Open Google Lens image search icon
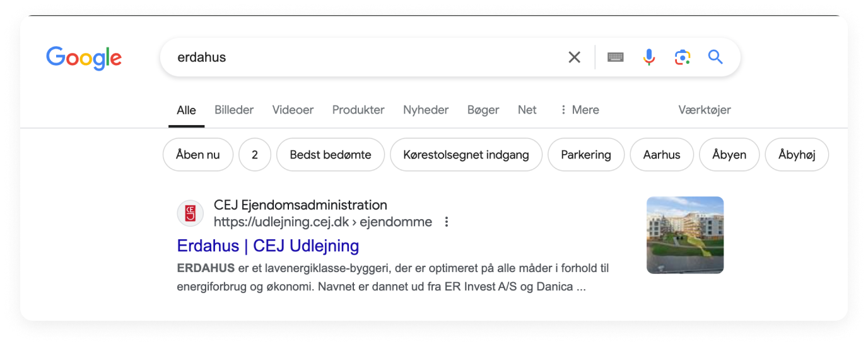868x346 pixels. point(682,57)
